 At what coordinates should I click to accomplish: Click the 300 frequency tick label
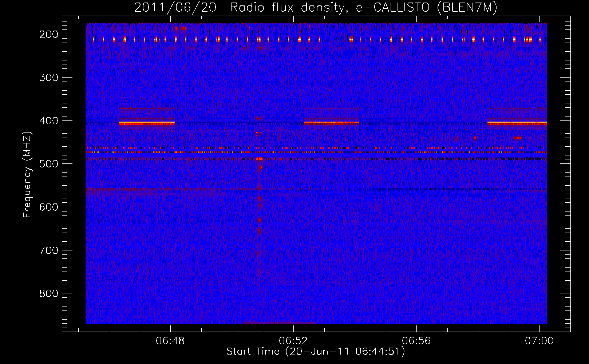(x=49, y=78)
